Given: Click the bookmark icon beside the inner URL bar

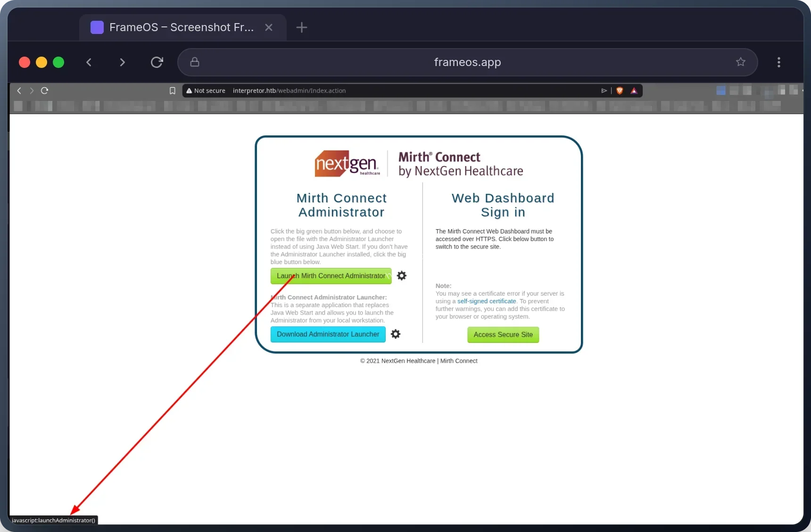Looking at the screenshot, I should pyautogui.click(x=173, y=91).
